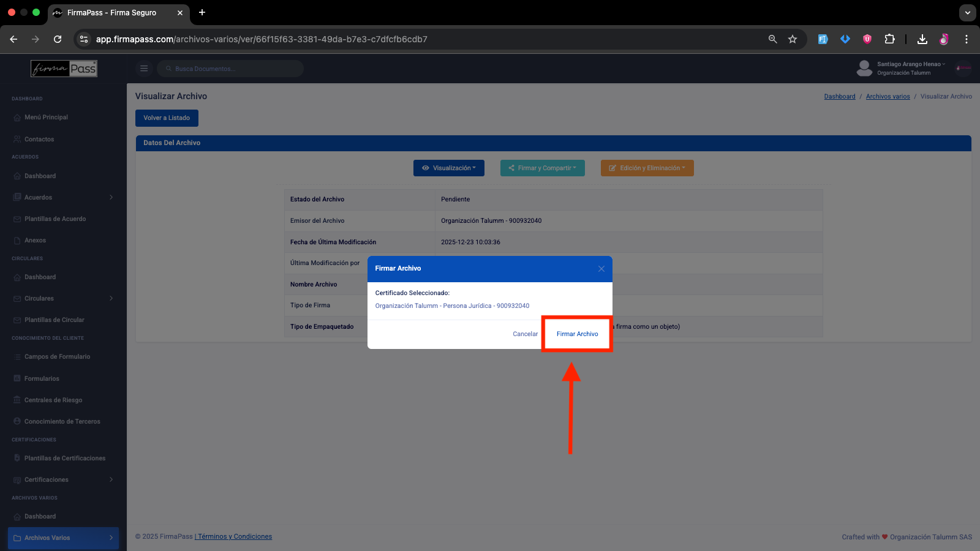Open Circulares section Dashboard
Screen dimensions: 980x551
click(x=40, y=277)
